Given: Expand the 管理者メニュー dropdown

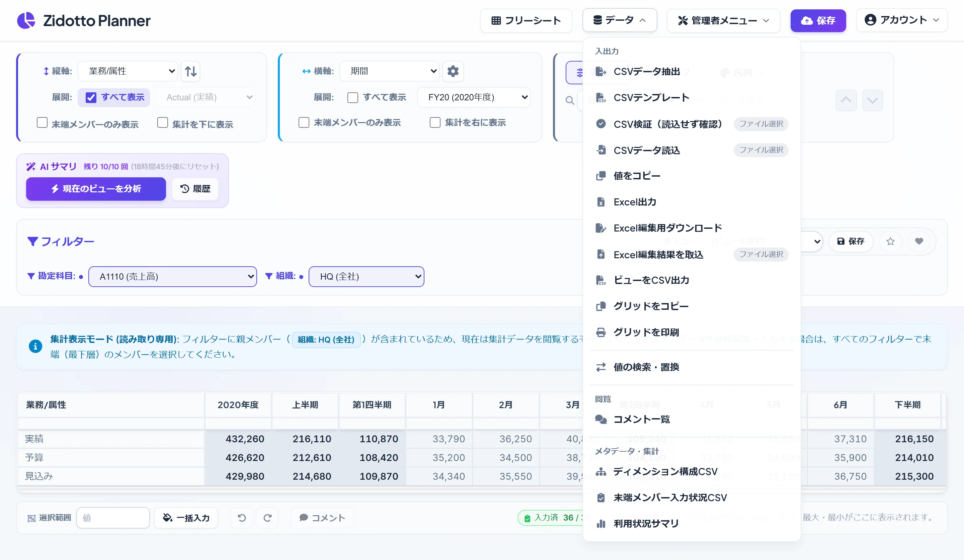Looking at the screenshot, I should pos(723,20).
